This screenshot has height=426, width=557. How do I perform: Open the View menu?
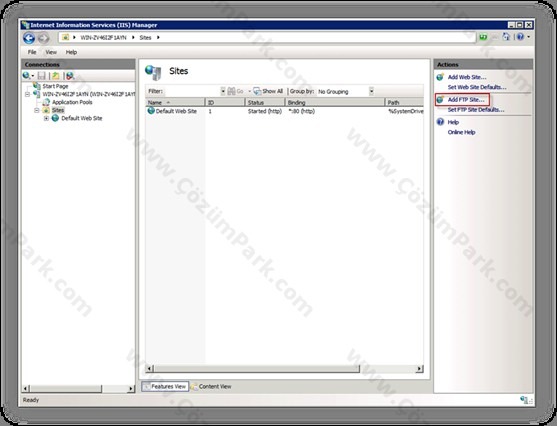51,52
